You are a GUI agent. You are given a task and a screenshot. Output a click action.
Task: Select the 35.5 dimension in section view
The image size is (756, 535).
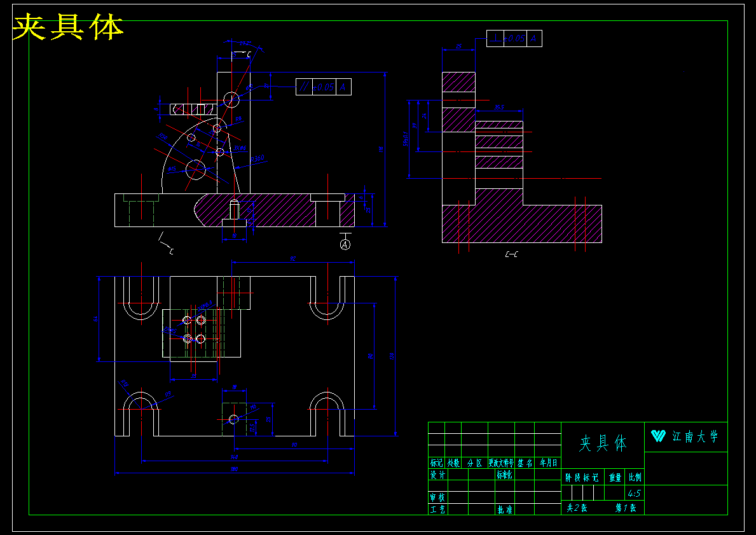click(x=499, y=107)
